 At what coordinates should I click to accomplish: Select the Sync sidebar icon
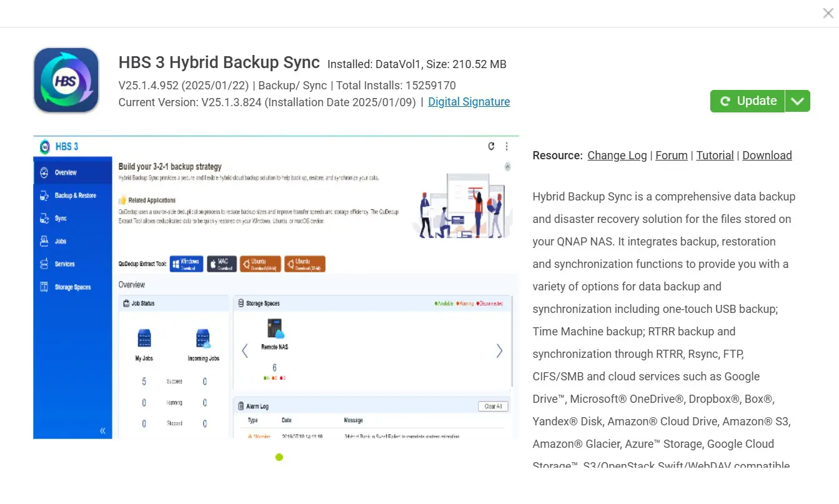pos(59,218)
